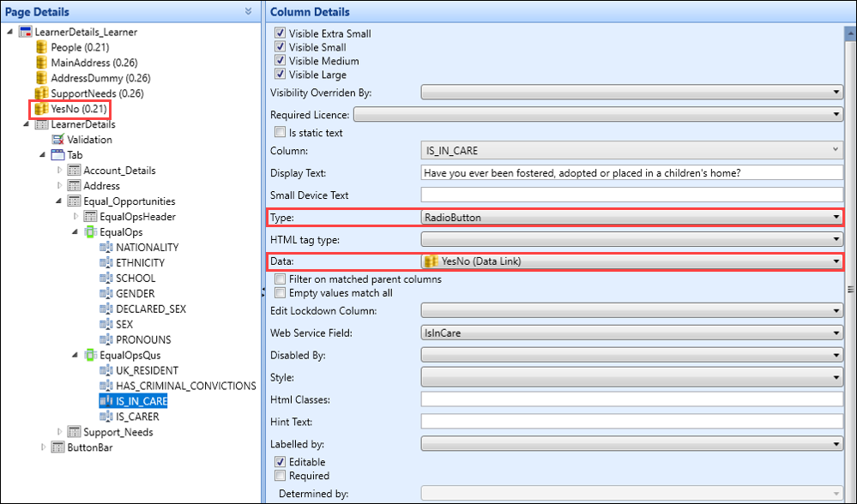Expand the Account_Details tree node
The height and width of the screenshot is (504, 857).
coord(59,171)
